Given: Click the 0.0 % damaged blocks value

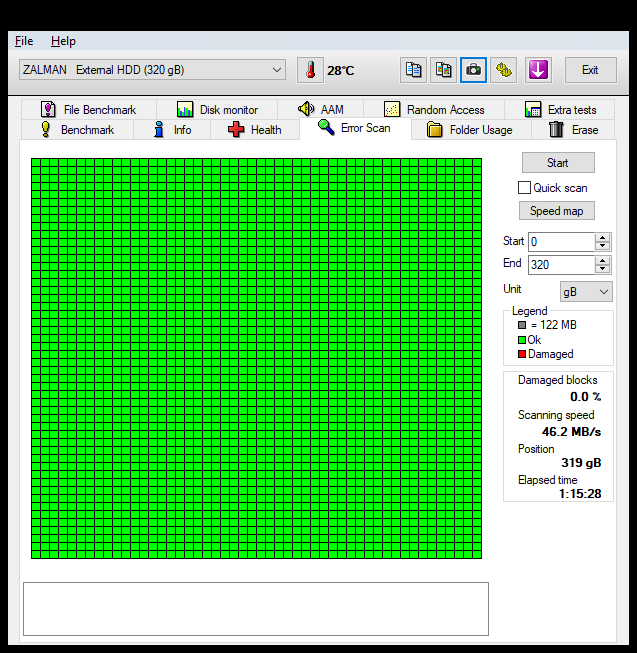Looking at the screenshot, I should (x=585, y=397).
